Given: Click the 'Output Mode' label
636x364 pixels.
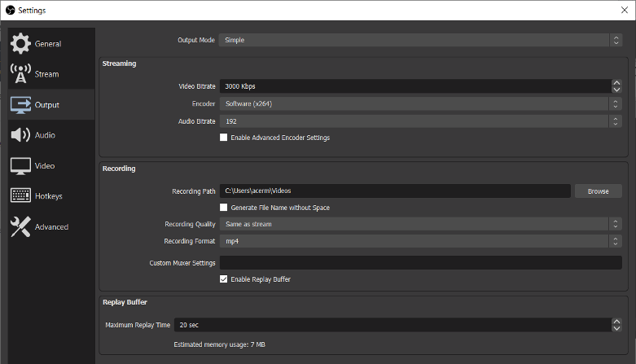Looking at the screenshot, I should click(196, 40).
